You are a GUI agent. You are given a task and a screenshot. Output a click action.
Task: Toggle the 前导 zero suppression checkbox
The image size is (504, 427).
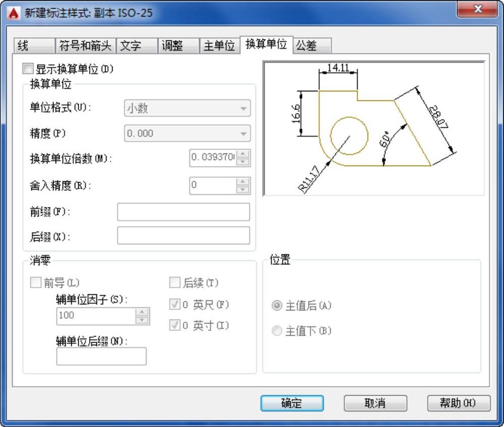[x=35, y=283]
